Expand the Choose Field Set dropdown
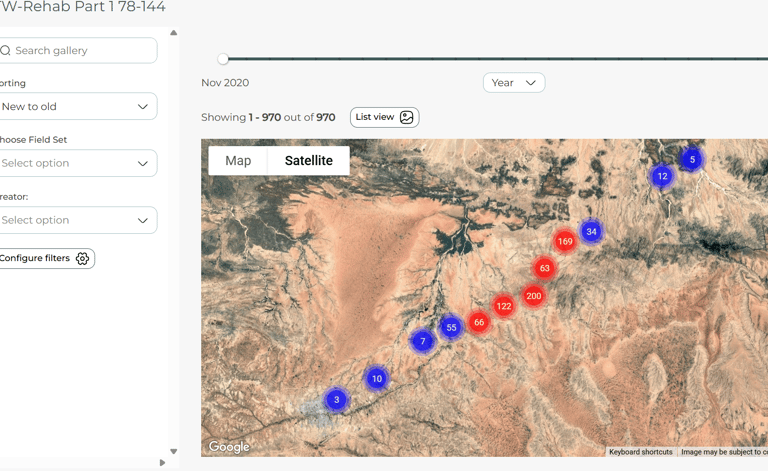This screenshot has height=471, width=768. tap(77, 163)
